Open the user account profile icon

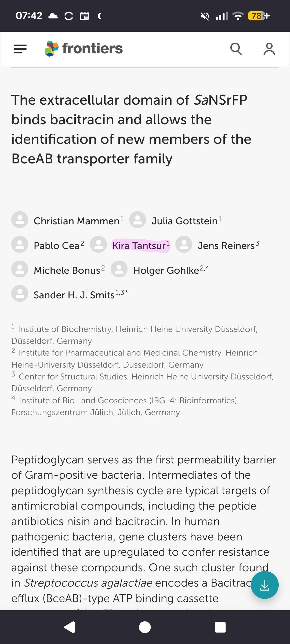269,49
